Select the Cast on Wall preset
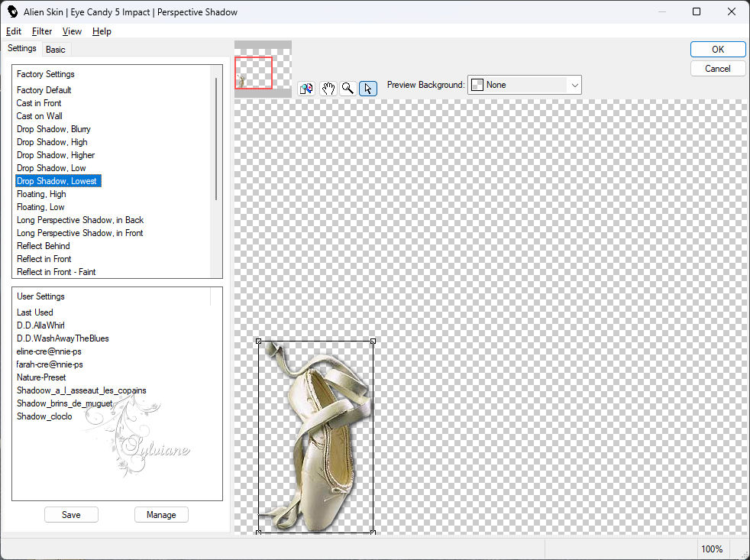Screen dimensions: 750x560 39,116
